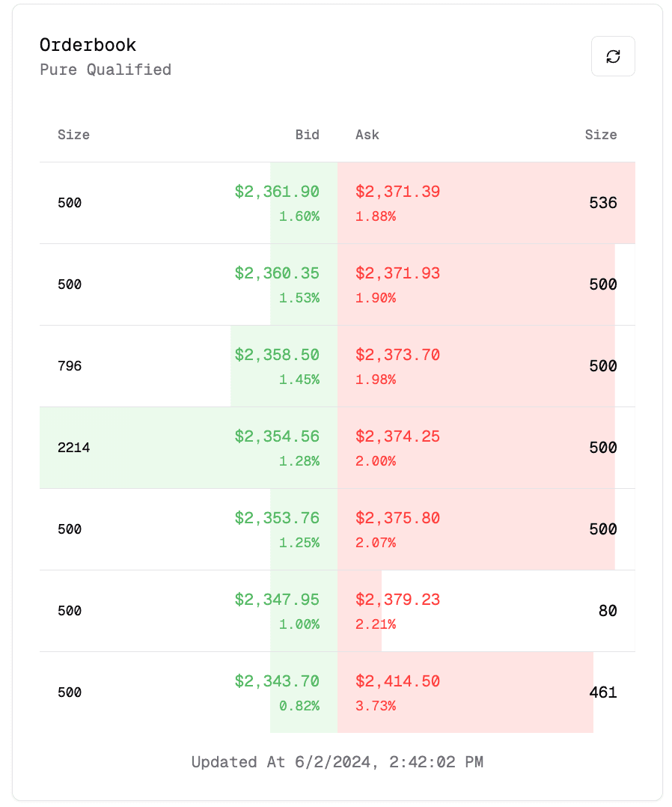This screenshot has height=807, width=672.
Task: Select the right Size column header
Action: pos(602,135)
